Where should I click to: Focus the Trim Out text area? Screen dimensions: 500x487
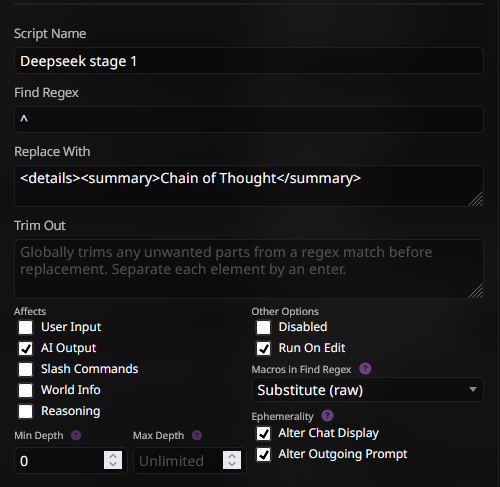(249, 269)
